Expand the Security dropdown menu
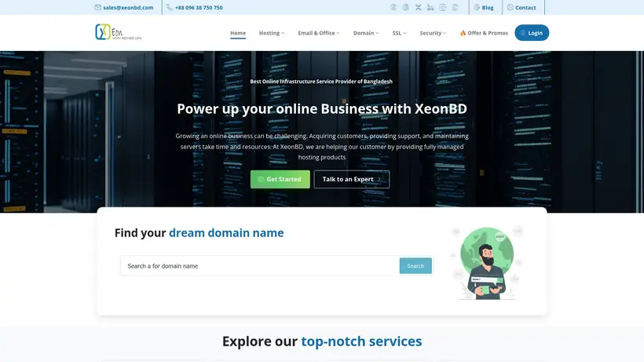 [433, 33]
